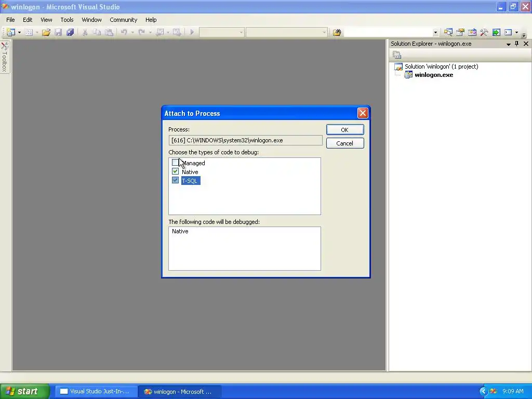Image resolution: width=532 pixels, height=399 pixels.
Task: Click the Add New Item toolbar icon
Action: click(29, 32)
